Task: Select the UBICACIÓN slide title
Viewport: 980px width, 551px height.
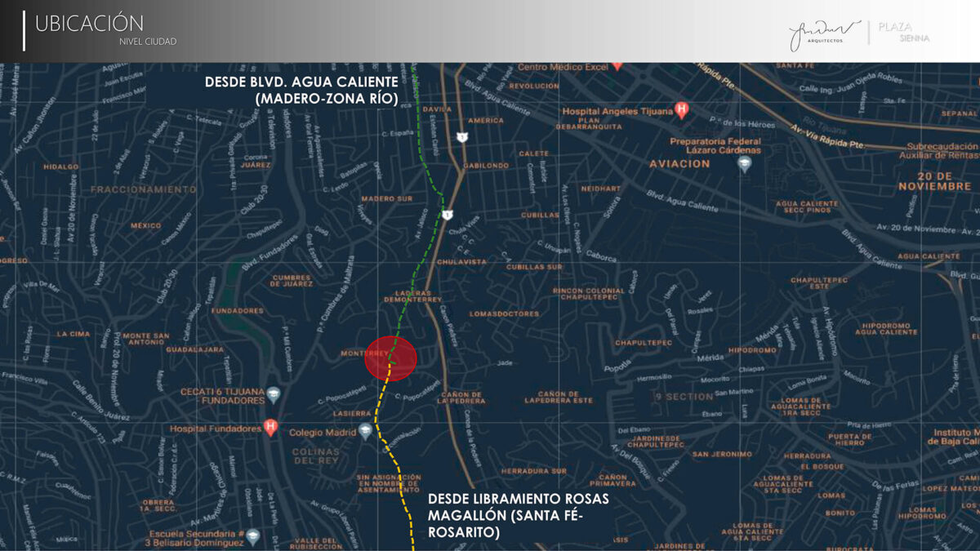Action: [89, 23]
